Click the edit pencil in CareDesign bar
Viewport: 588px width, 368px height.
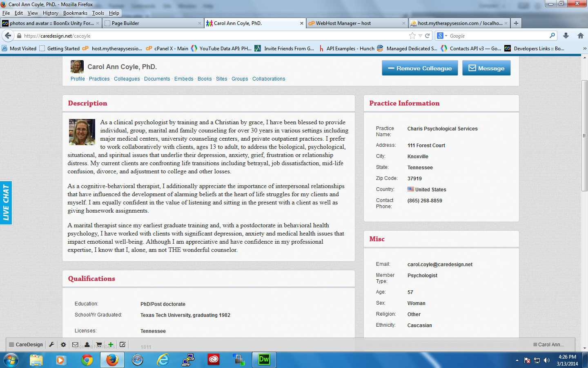click(122, 345)
